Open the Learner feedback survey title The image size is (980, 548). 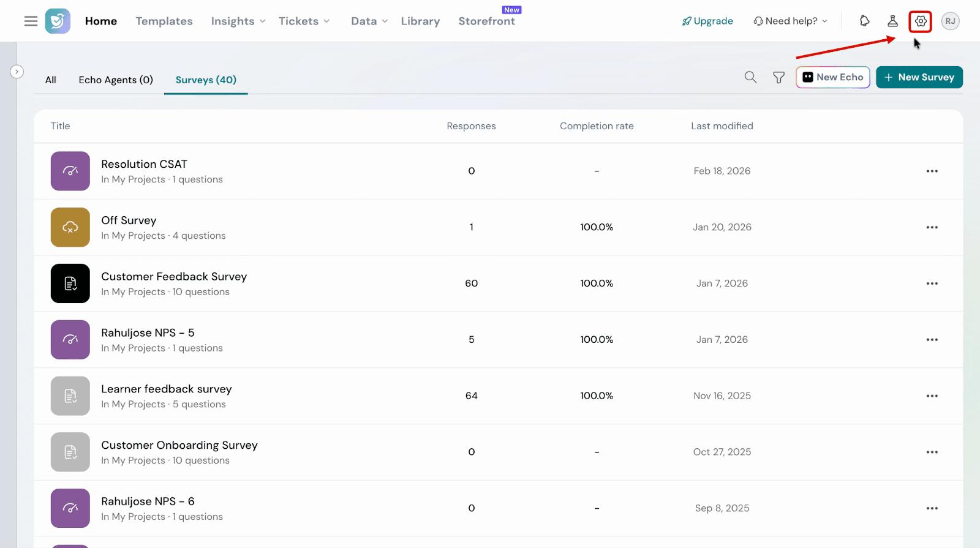coord(167,389)
